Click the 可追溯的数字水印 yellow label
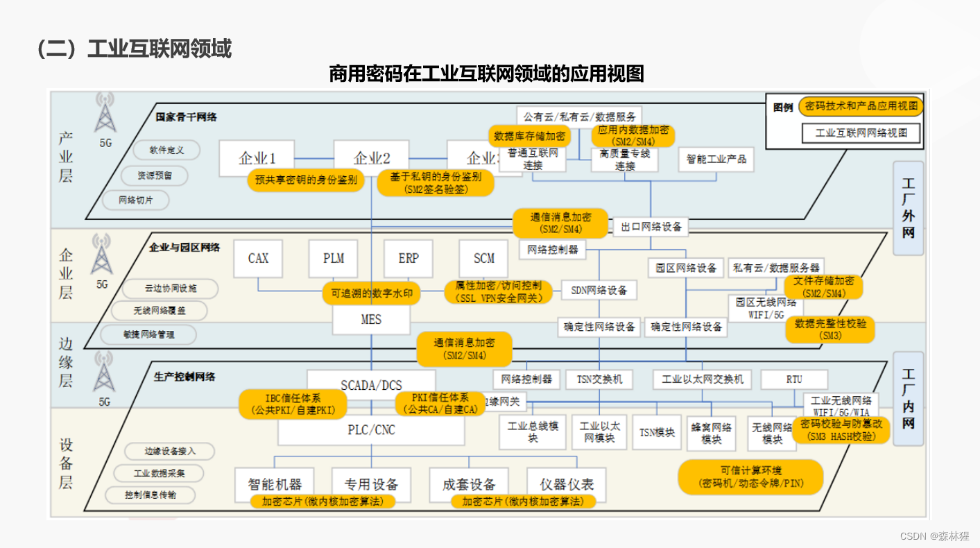The width and height of the screenshot is (980, 548). pyautogui.click(x=371, y=293)
